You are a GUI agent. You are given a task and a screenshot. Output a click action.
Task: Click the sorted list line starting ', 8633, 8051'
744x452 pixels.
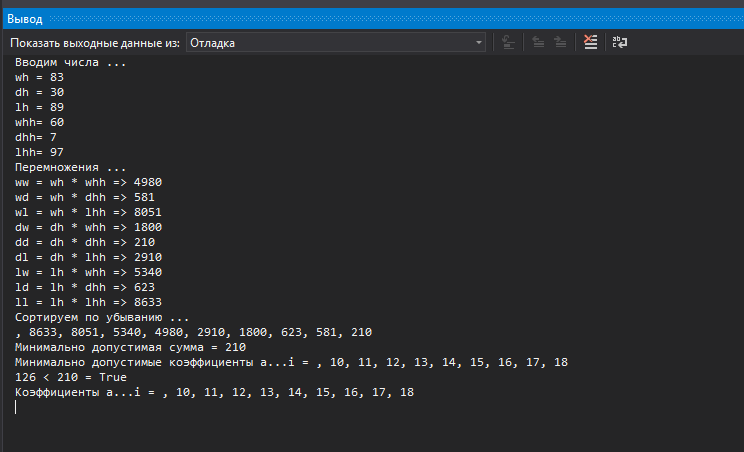[x=194, y=332]
